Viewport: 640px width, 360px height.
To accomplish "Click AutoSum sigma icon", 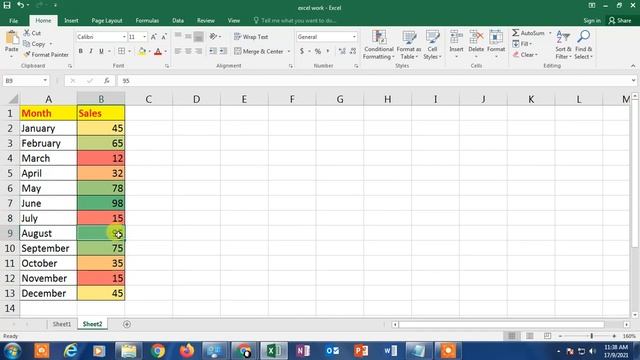I will (516, 33).
